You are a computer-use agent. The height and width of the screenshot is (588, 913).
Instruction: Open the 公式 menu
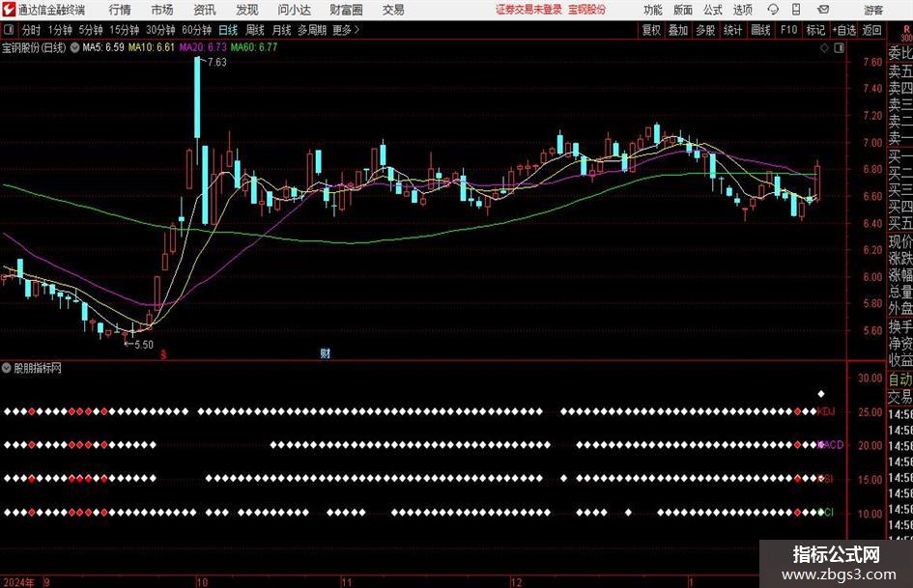[713, 10]
